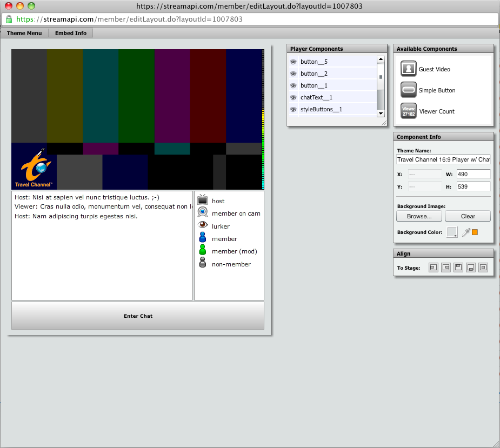Screen dimensions: 500x448
Task: Click the Player Components panel resize grip
Action: (x=384, y=123)
